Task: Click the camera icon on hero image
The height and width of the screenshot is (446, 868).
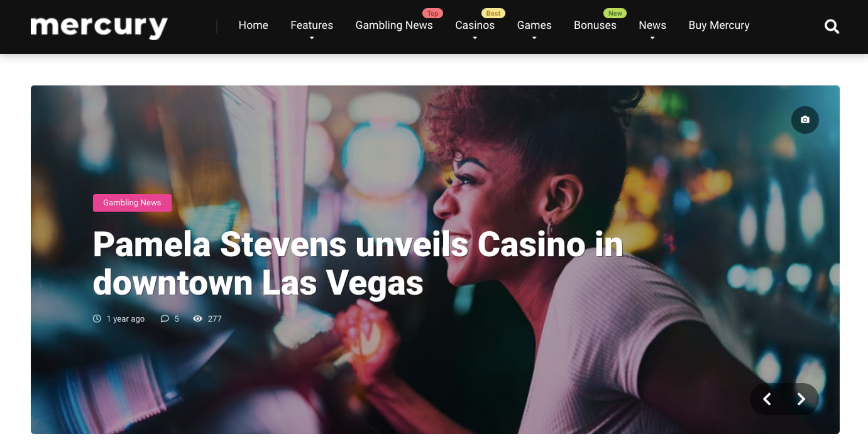Action: coord(805,119)
